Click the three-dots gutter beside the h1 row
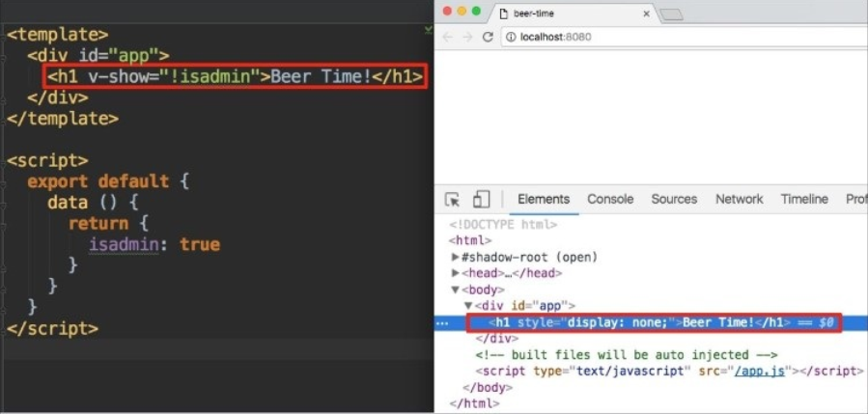Image resolution: width=868 pixels, height=414 pixels. coord(442,323)
